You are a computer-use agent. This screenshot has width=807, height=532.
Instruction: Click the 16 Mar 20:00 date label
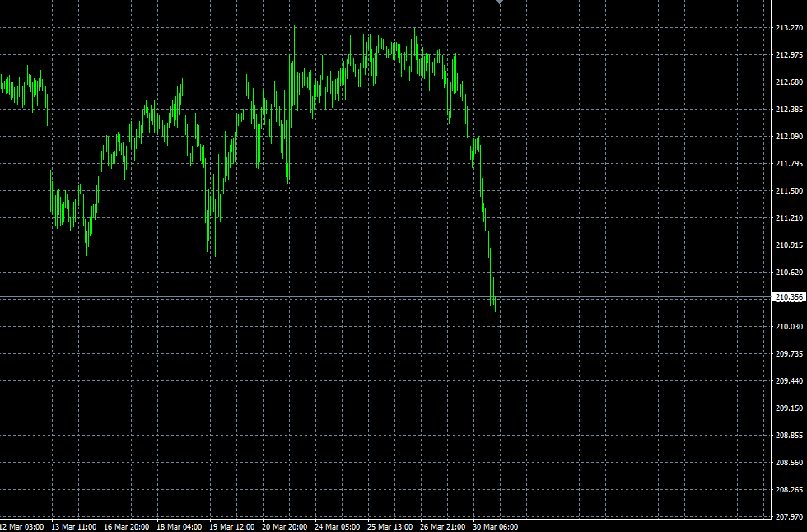[127, 527]
